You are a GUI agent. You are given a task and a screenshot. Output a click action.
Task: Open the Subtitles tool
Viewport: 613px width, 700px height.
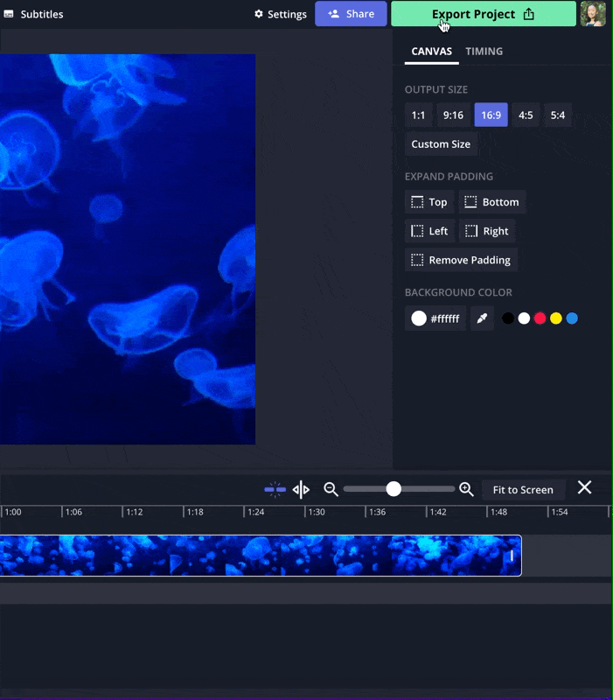(x=33, y=14)
